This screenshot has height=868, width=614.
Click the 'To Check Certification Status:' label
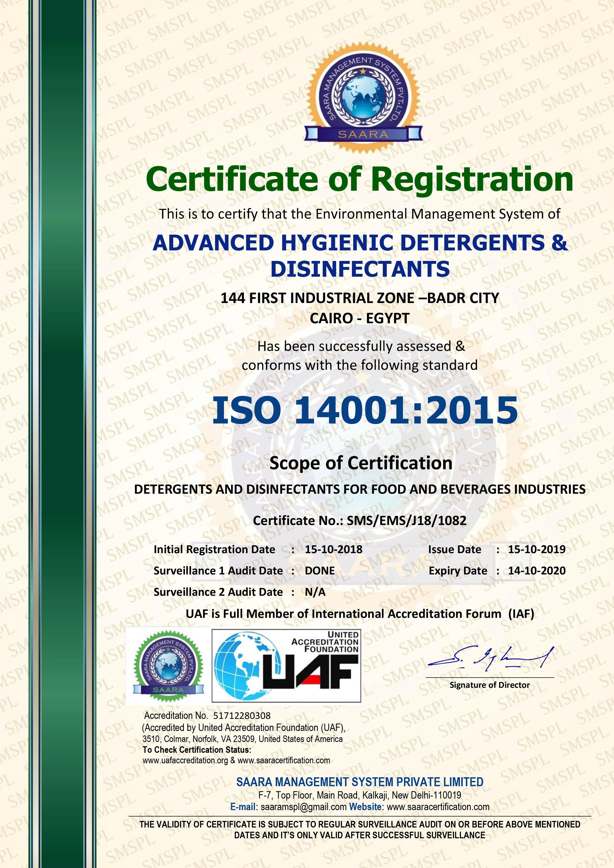197,750
